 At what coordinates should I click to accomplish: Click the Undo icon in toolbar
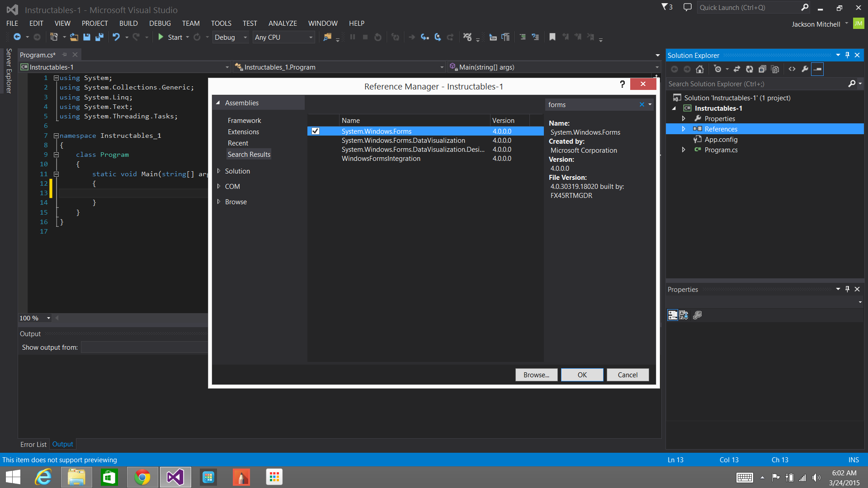116,37
